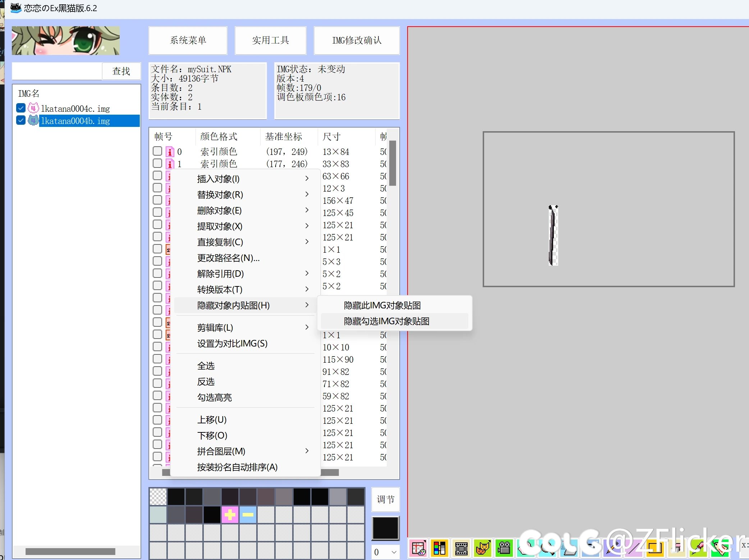749x560 pixels.
Task: Open the palette number dropdown showing 0
Action: tap(385, 552)
